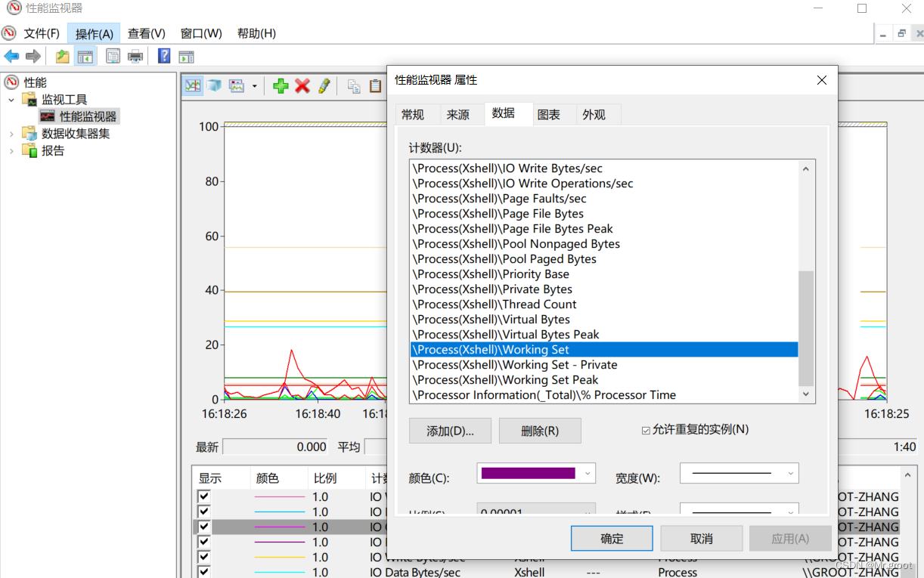
Task: Add a new counter with the green plus icon
Action: [x=281, y=85]
